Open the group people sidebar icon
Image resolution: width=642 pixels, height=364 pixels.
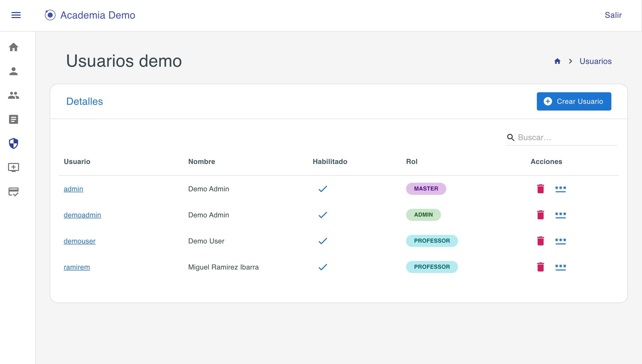tap(14, 95)
